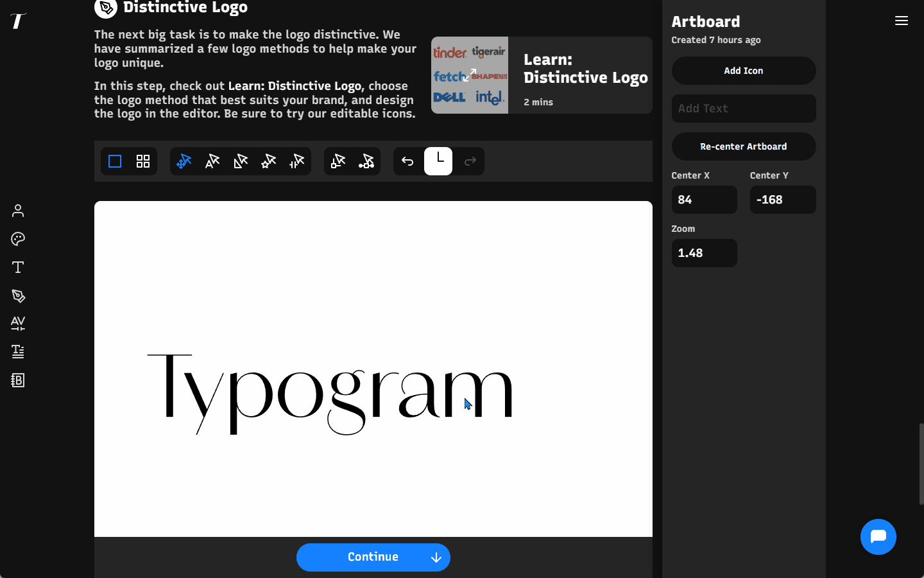Open the logo examples thumbnail
This screenshot has width=924, height=578.
pyautogui.click(x=470, y=75)
